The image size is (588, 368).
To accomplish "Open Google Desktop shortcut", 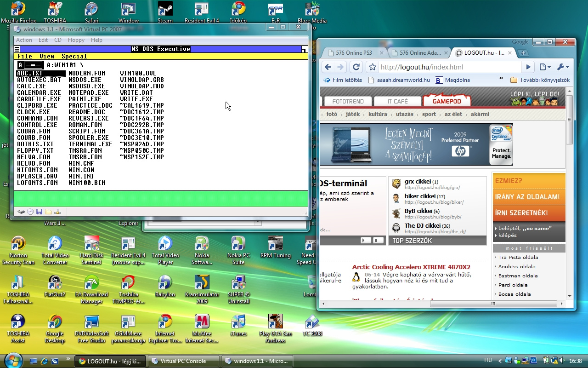I will (x=55, y=328).
